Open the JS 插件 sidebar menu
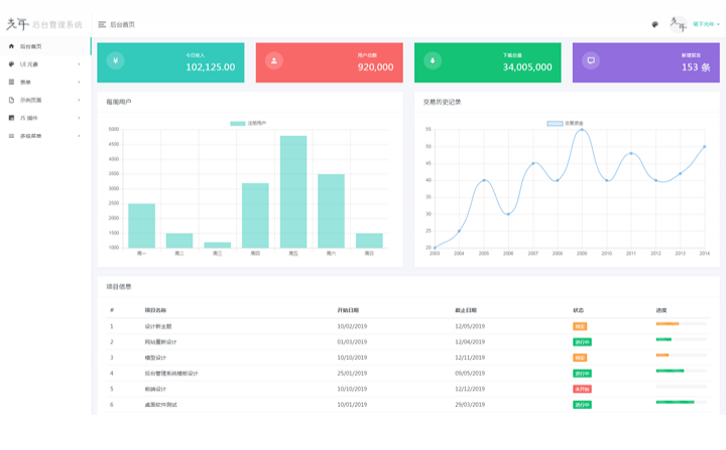The image size is (726, 450). click(x=45, y=118)
